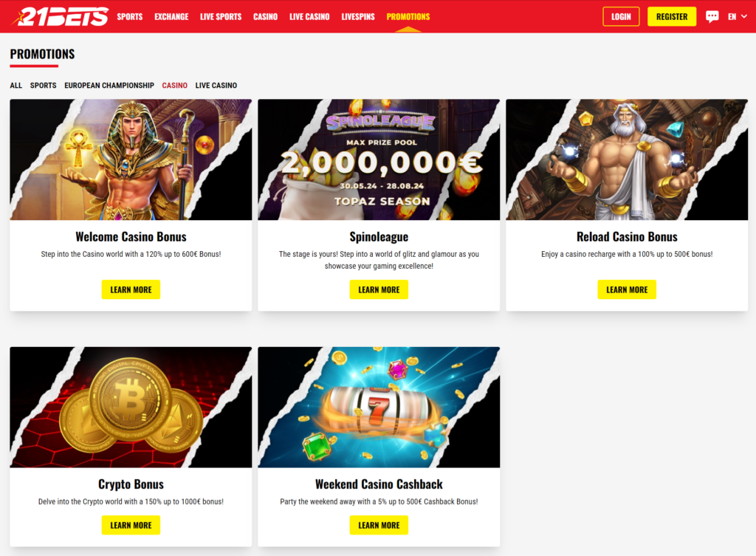Click the 21Bets logo
Image resolution: width=756 pixels, height=556 pixels.
coord(61,16)
